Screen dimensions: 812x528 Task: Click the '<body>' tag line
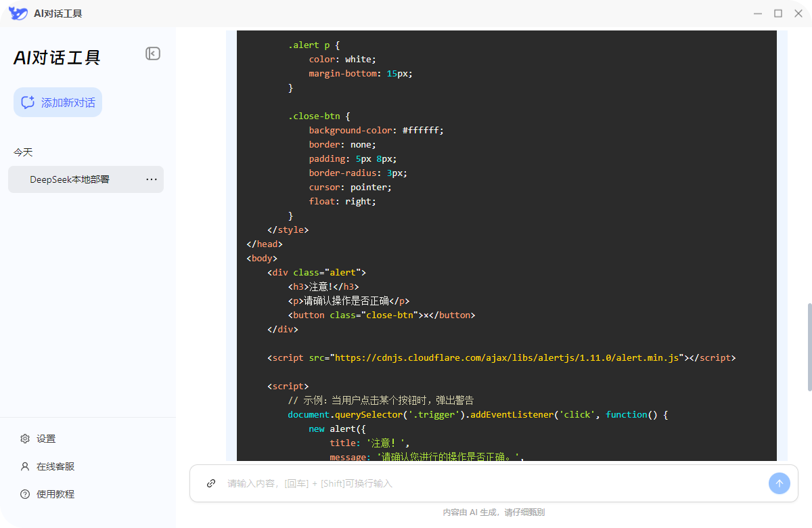click(262, 258)
